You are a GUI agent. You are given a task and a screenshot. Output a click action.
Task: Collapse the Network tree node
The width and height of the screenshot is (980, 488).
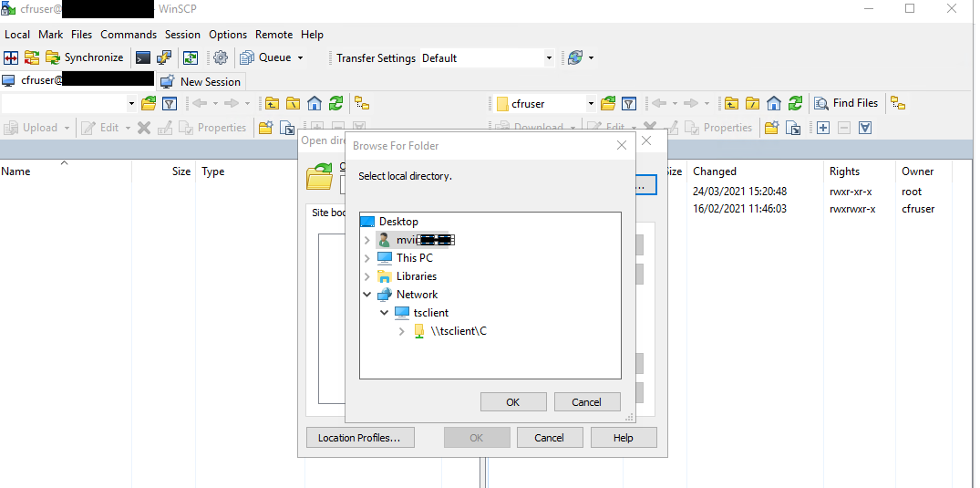coord(367,295)
